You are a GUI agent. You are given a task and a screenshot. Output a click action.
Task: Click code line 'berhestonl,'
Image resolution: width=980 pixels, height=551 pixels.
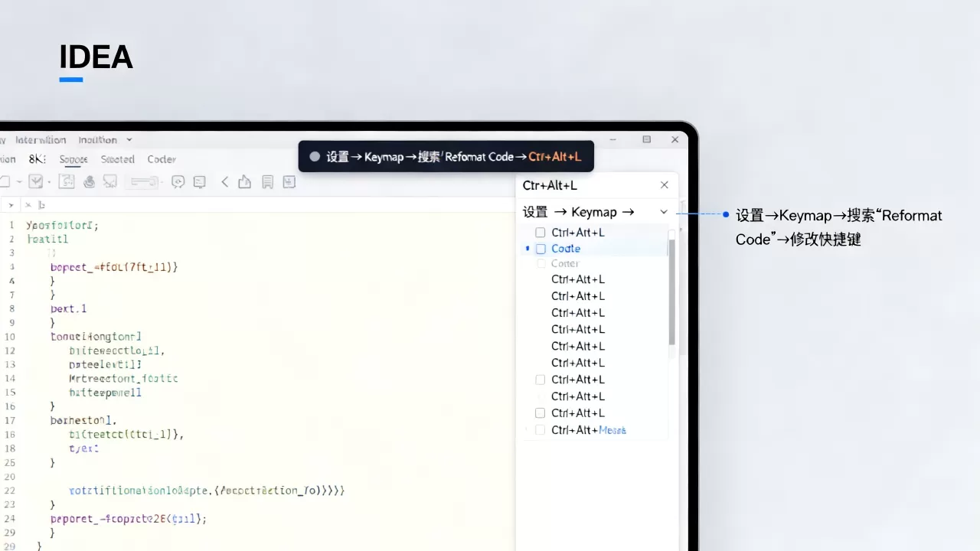coord(83,420)
